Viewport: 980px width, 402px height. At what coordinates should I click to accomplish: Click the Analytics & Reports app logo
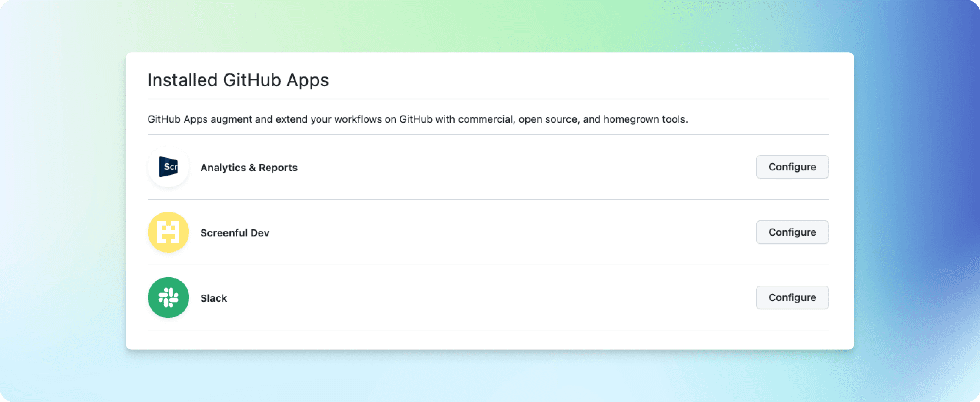click(168, 167)
